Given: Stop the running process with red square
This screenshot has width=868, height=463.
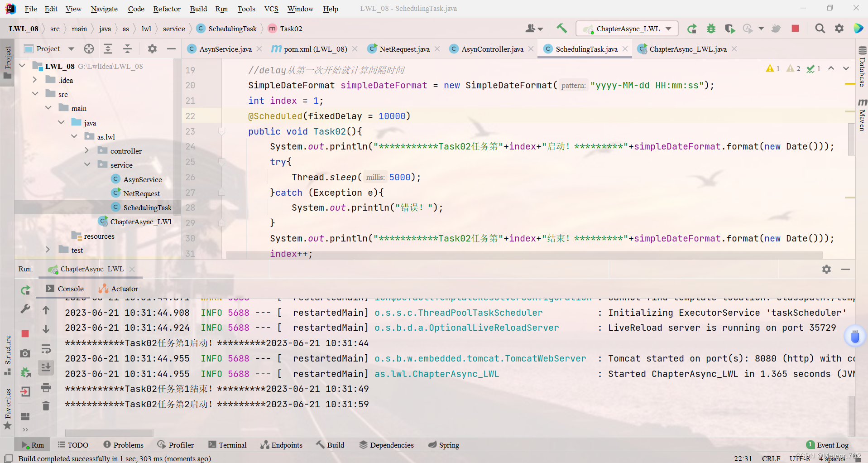Looking at the screenshot, I should (x=795, y=28).
